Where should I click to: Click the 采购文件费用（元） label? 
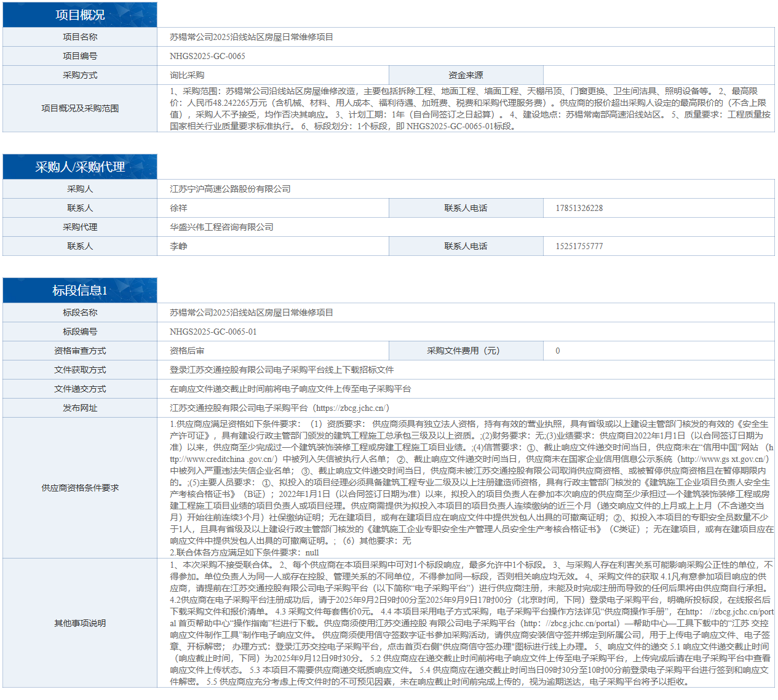click(x=466, y=351)
